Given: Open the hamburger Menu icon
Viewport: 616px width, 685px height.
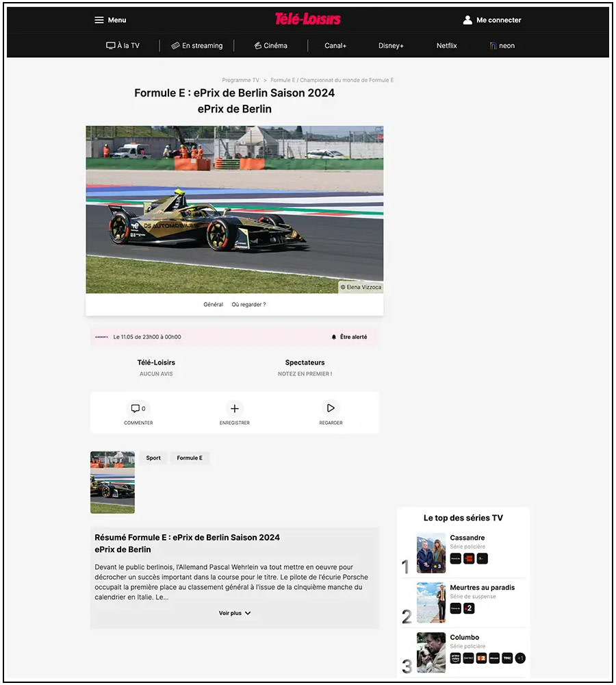Looking at the screenshot, I should (x=99, y=20).
